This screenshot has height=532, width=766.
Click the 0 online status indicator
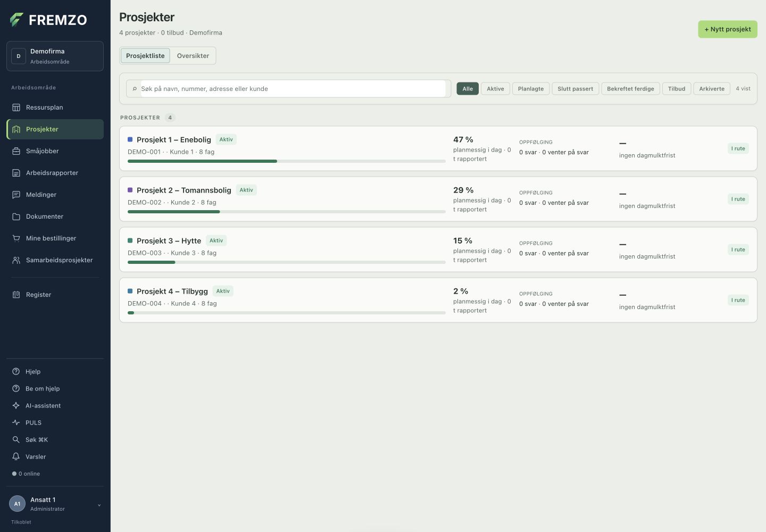(x=26, y=473)
